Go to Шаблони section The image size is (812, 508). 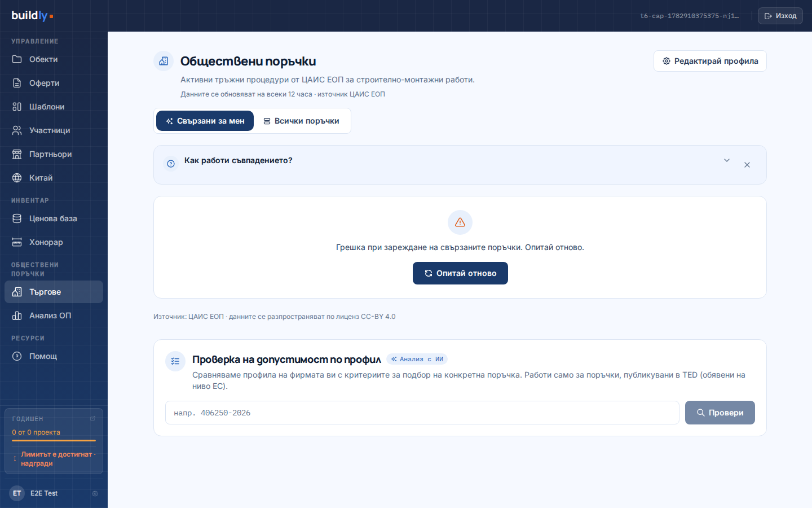[x=54, y=107]
